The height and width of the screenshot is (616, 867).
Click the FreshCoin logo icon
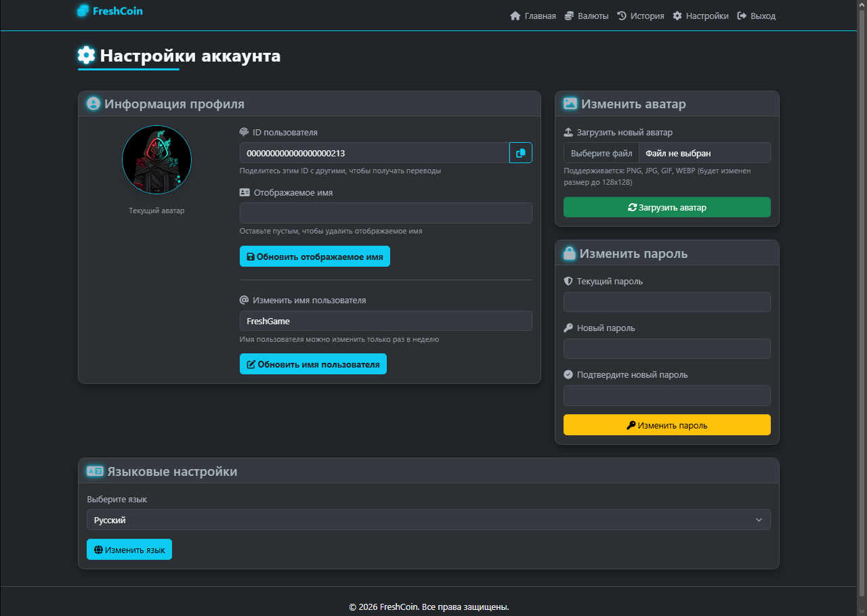(83, 11)
